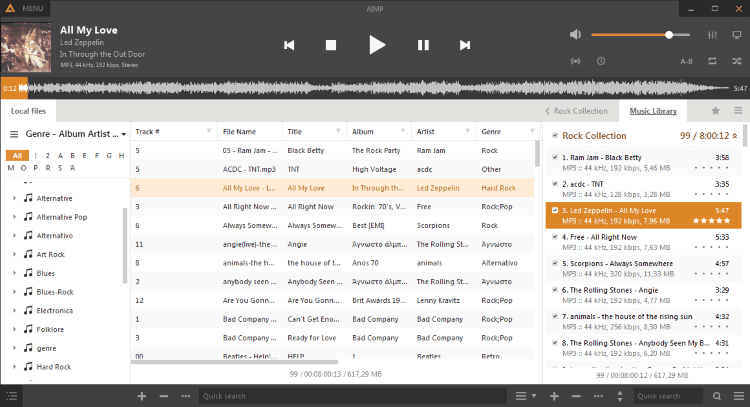Viewport: 750px width, 407px height.
Task: Expand the Alternative Pop genre node
Action: tap(14, 217)
